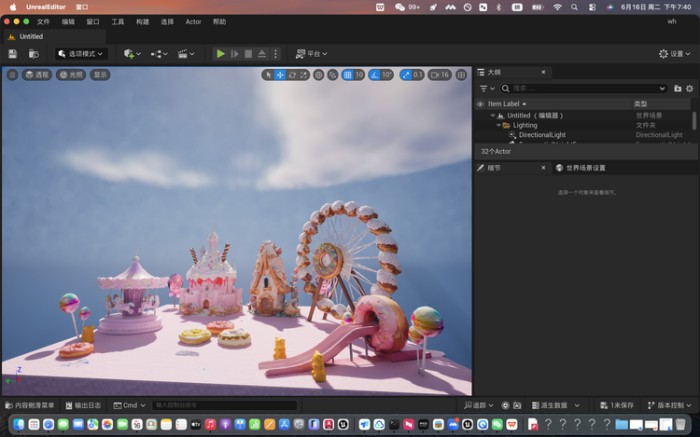The height and width of the screenshot is (437, 700).
Task: Toggle grid snapping in viewport toolbar
Action: tap(348, 75)
